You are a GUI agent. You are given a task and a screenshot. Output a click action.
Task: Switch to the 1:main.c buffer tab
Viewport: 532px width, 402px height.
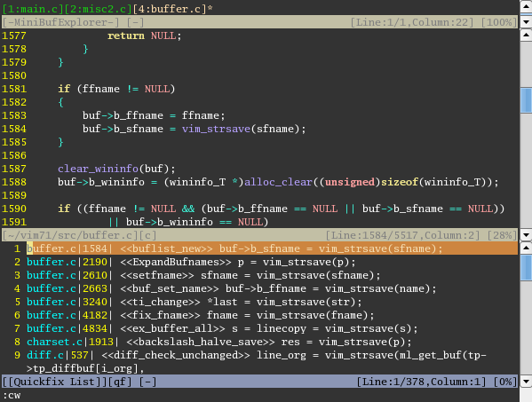[33, 9]
